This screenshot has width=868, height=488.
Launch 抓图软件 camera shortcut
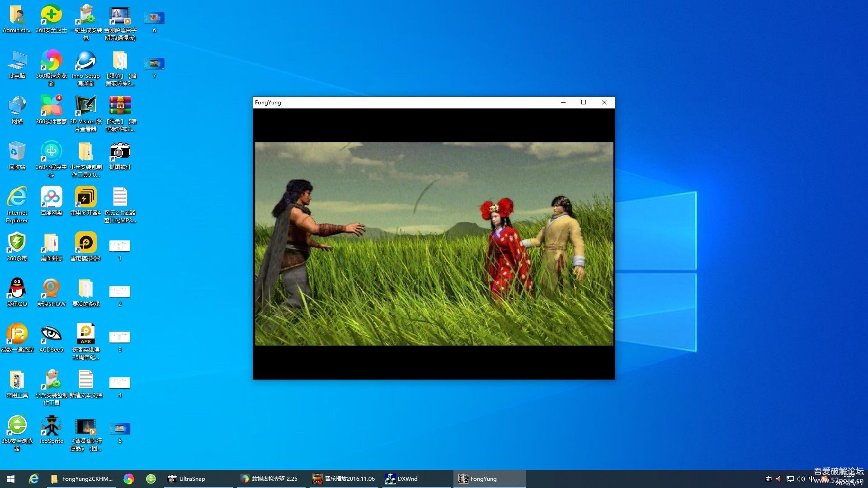coord(120,156)
